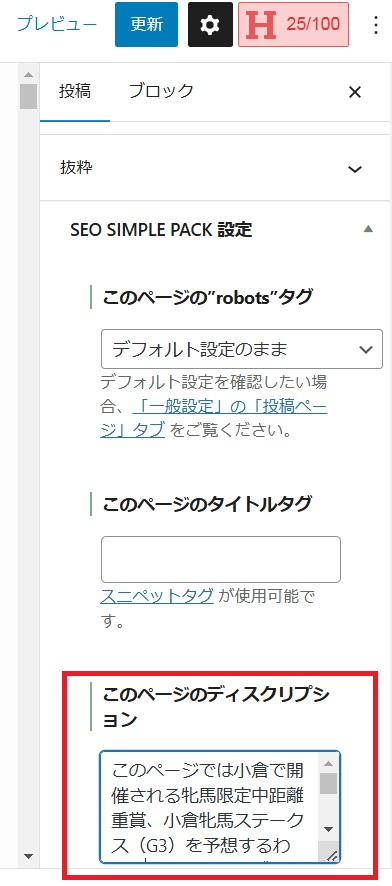The height and width of the screenshot is (886, 392).
Task: Expand the 抜粋 panel chevron
Action: (x=355, y=168)
